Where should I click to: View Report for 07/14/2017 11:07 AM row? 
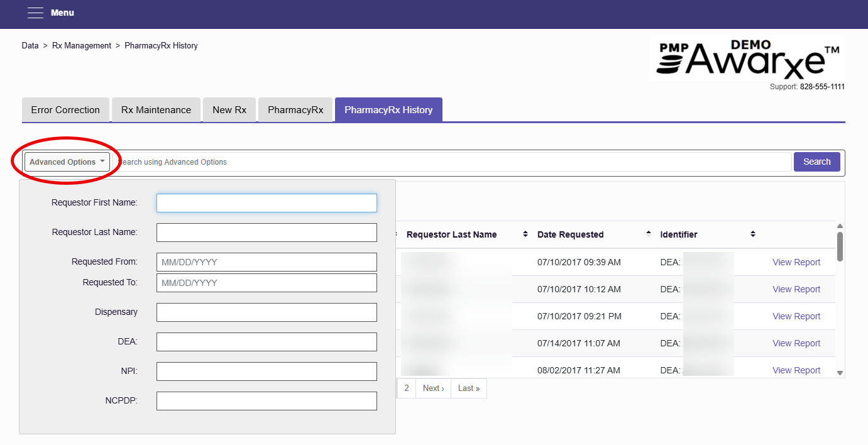796,343
